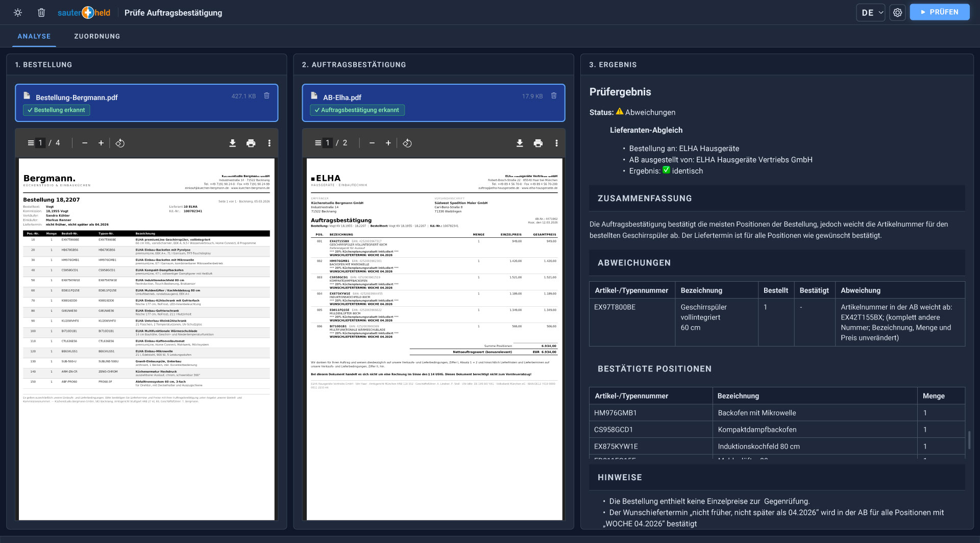Screen dimensions: 980x543
Task: Click the page number field in Auftragsbestätigung viewer
Action: point(328,143)
